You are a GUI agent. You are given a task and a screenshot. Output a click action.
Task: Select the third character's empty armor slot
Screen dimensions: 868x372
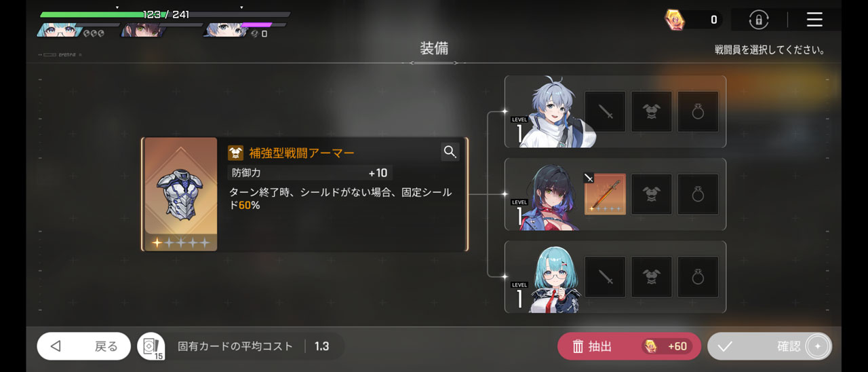652,277
